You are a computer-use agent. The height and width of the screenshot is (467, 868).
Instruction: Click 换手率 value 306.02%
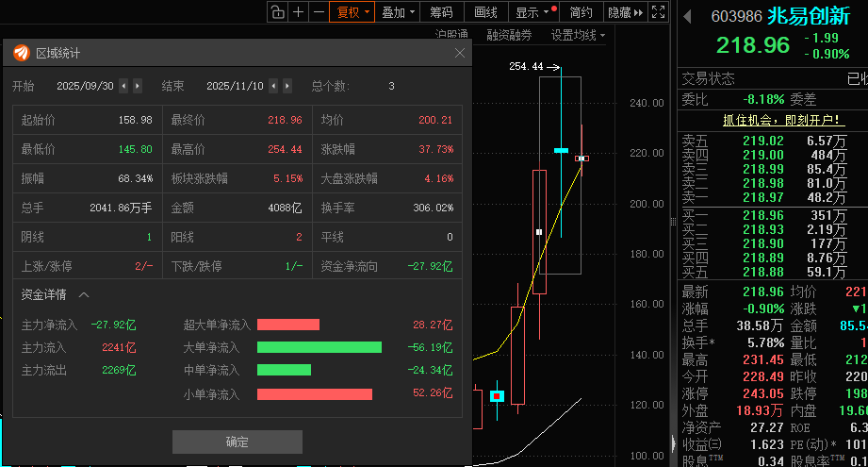434,208
